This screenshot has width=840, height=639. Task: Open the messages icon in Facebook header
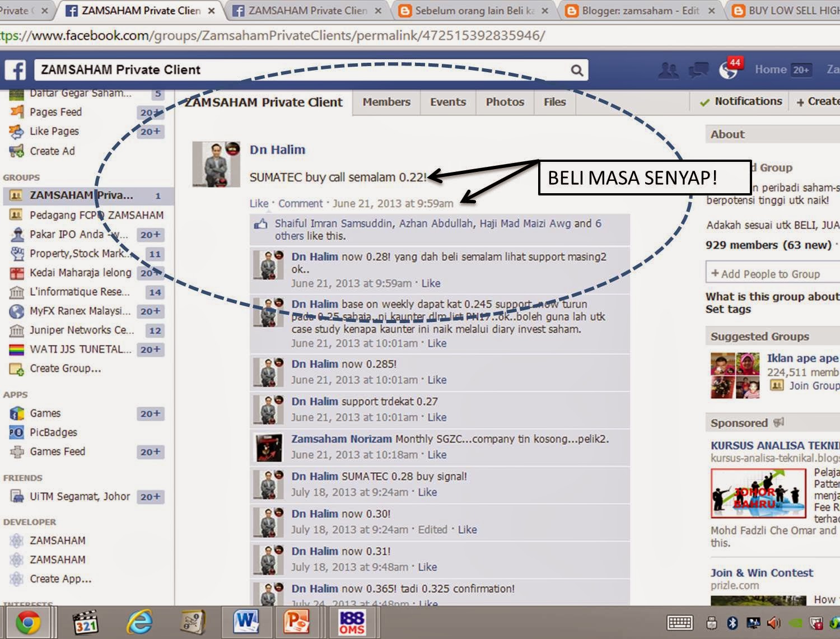[698, 70]
